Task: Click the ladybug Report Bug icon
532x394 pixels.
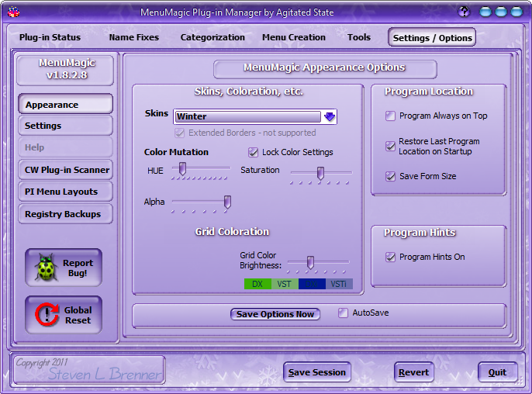Action: 47,268
